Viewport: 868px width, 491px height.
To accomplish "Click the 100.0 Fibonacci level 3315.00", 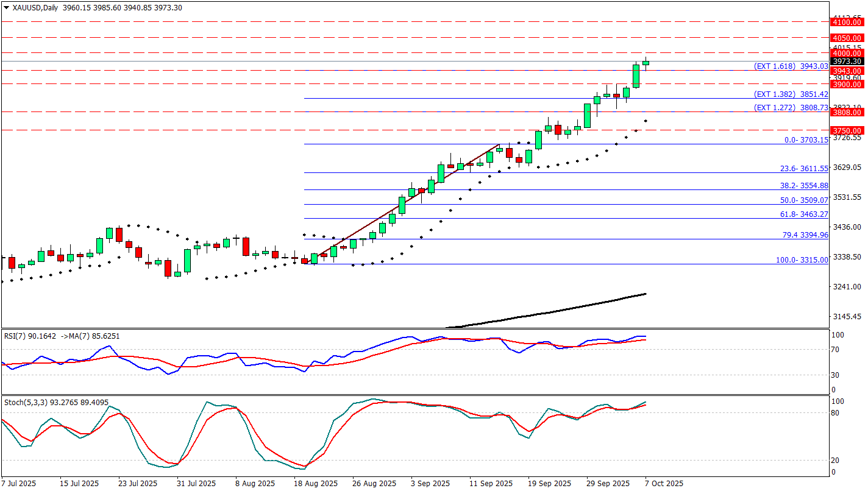I will coord(802,260).
